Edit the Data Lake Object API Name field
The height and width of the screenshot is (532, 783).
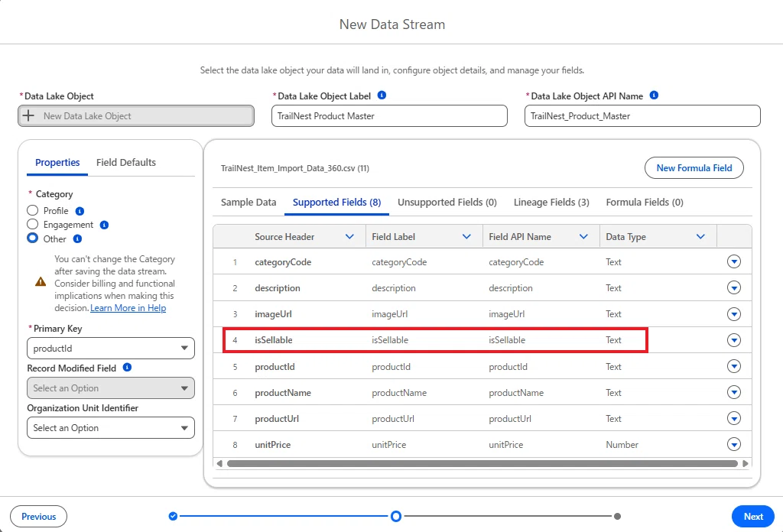click(642, 115)
